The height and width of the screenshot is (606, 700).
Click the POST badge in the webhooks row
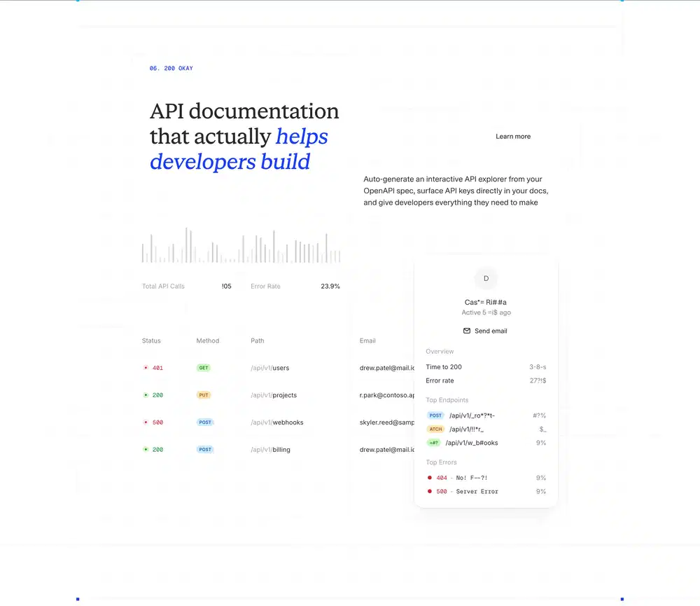pyautogui.click(x=205, y=422)
